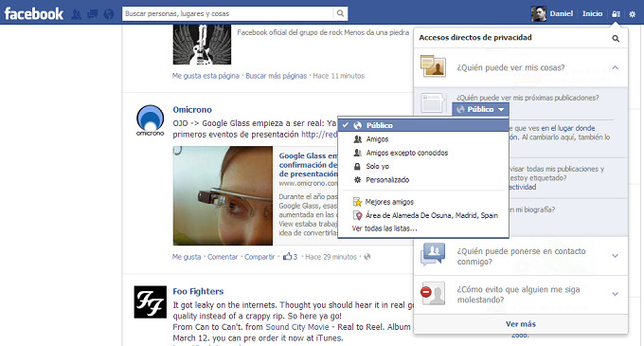Expand '¿Quién puede ponerse en contacto conmigo?'
Screen dimensions: 644x346
(615, 256)
